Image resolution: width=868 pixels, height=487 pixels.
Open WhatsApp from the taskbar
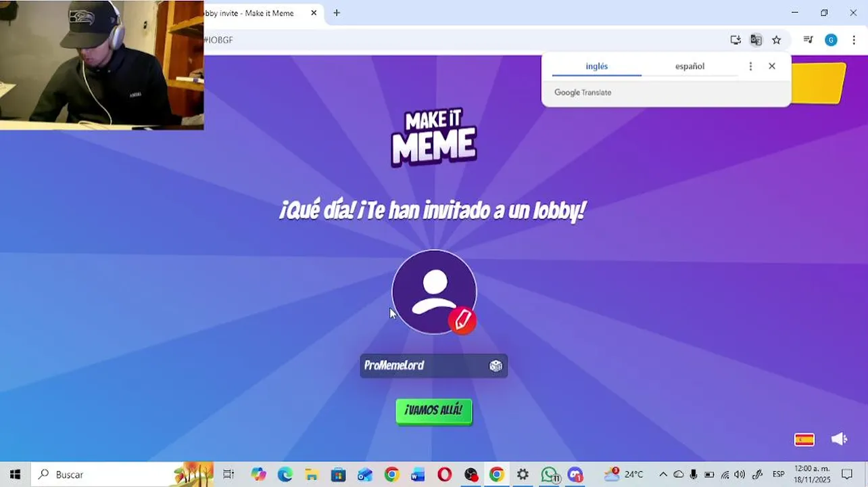pyautogui.click(x=550, y=474)
